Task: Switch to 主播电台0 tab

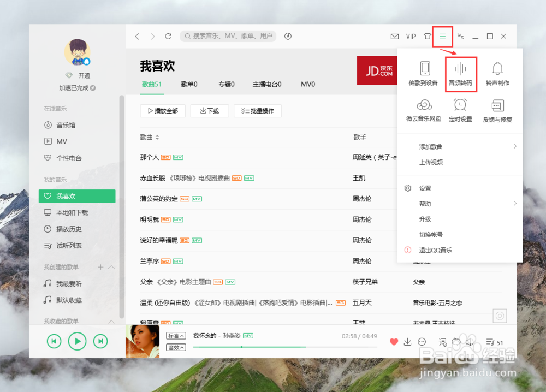Action: [267, 84]
